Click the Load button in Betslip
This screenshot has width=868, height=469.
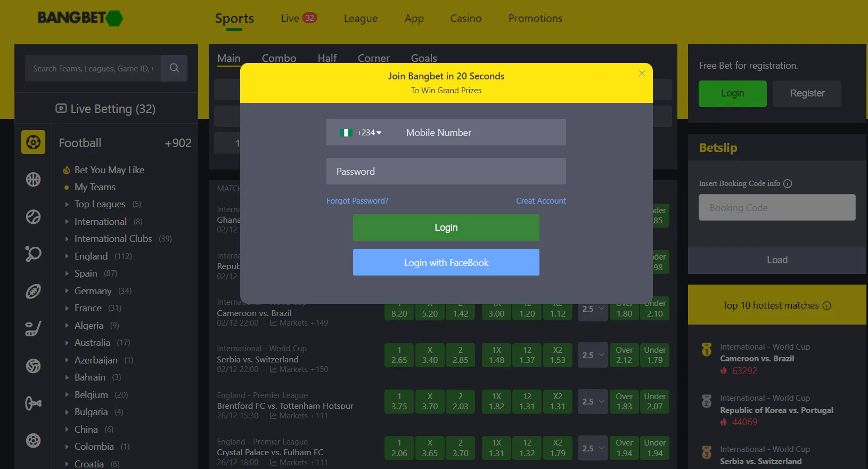tap(777, 260)
